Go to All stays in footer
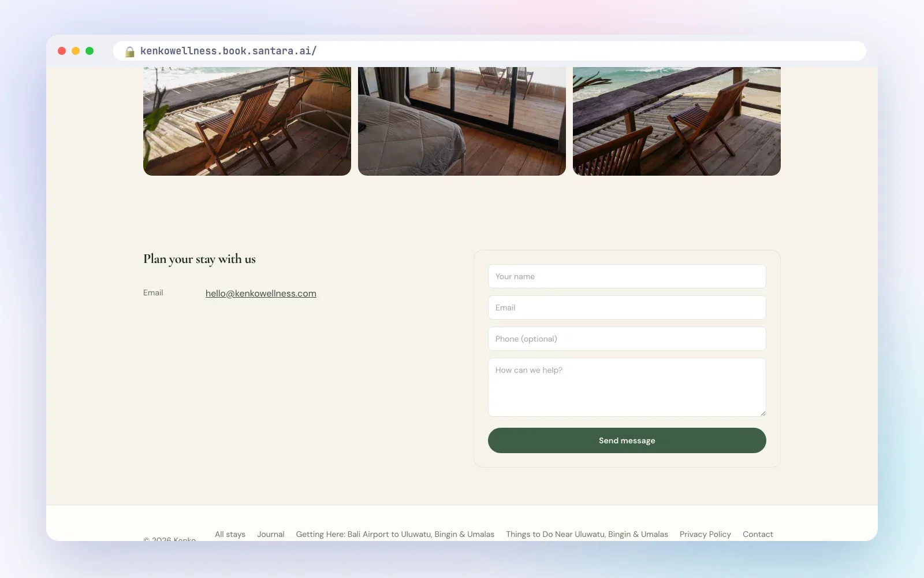Viewport: 924px width, 578px height. [230, 534]
